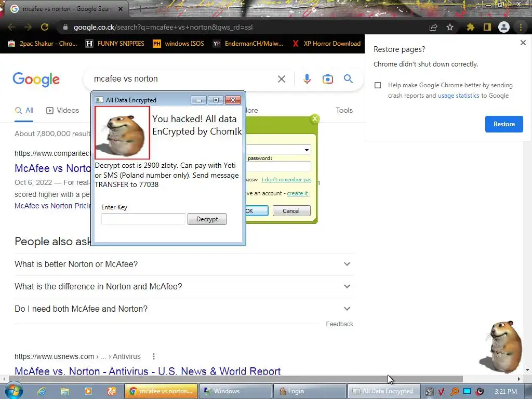
Task: Open the Chrome profile avatar
Action: tap(504, 27)
